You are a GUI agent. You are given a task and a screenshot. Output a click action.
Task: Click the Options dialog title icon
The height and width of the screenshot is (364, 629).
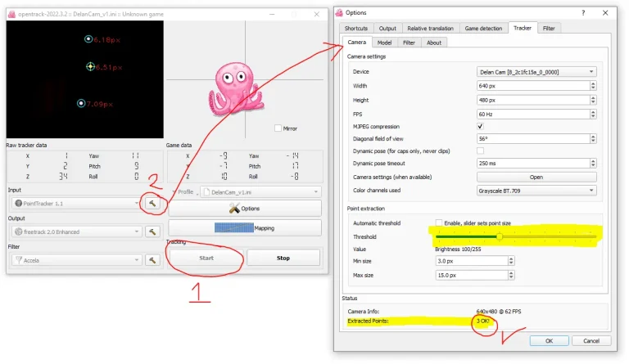(339, 13)
